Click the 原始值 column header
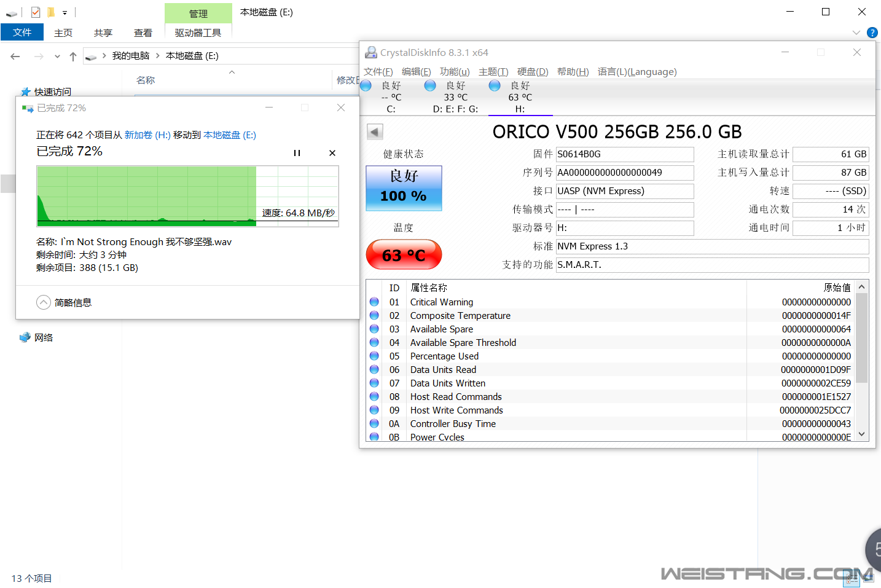 (837, 288)
